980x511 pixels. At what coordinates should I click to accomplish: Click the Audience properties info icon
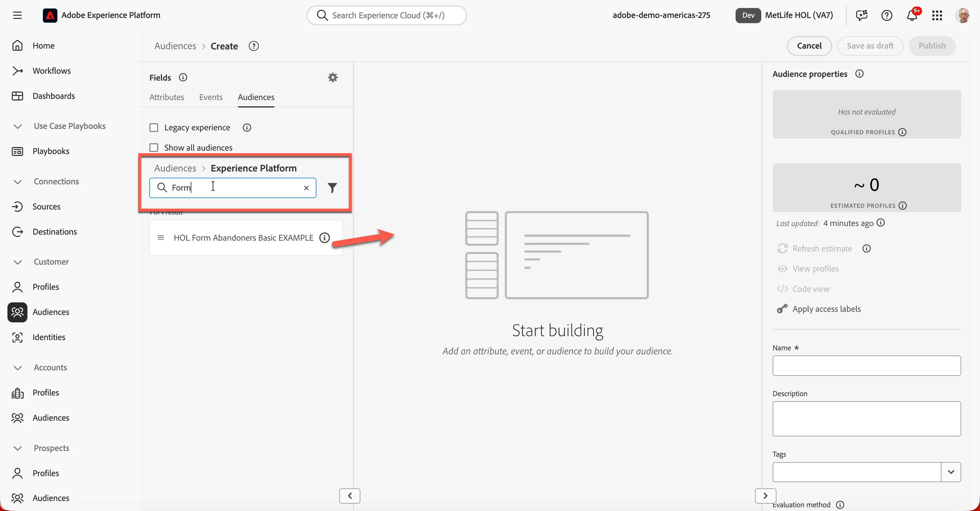(859, 74)
